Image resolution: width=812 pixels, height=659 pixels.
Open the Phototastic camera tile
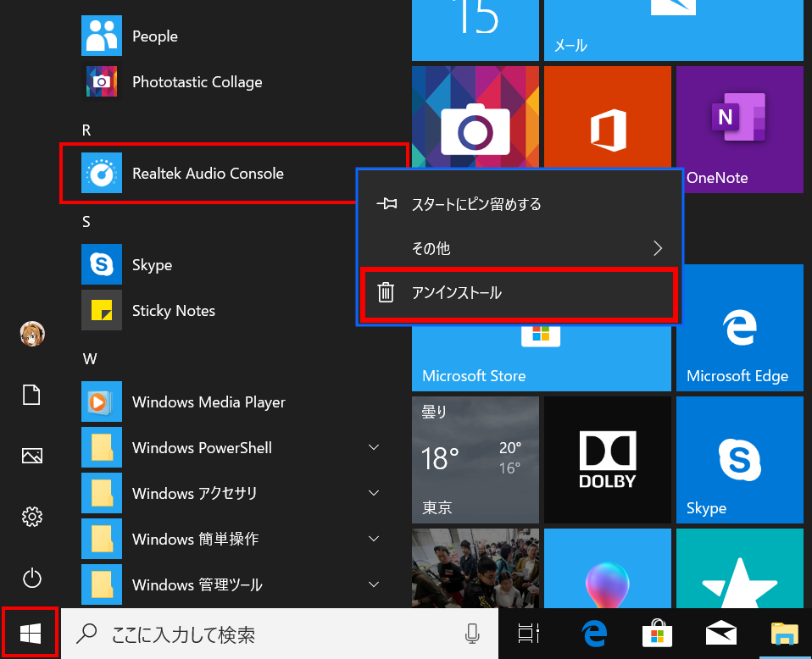476,117
